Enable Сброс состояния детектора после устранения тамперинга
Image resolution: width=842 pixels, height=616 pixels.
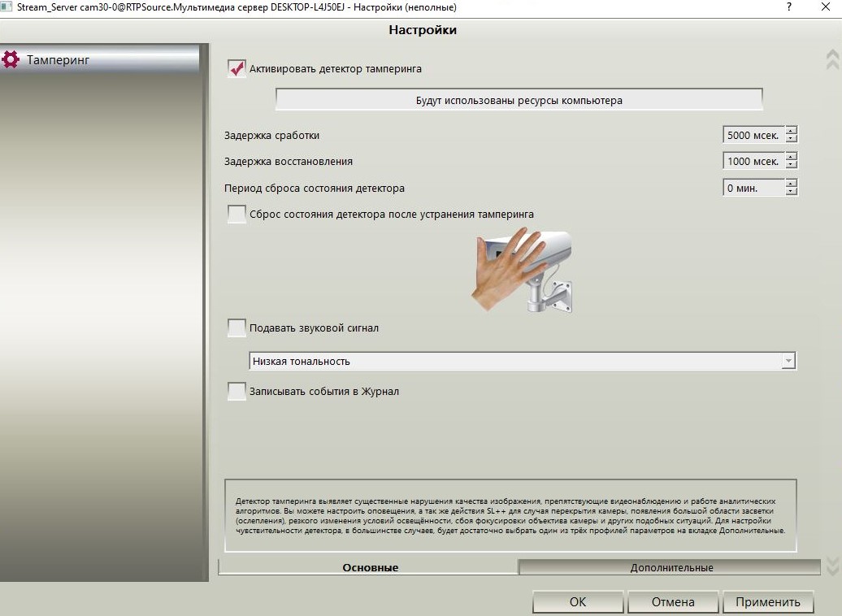237,214
